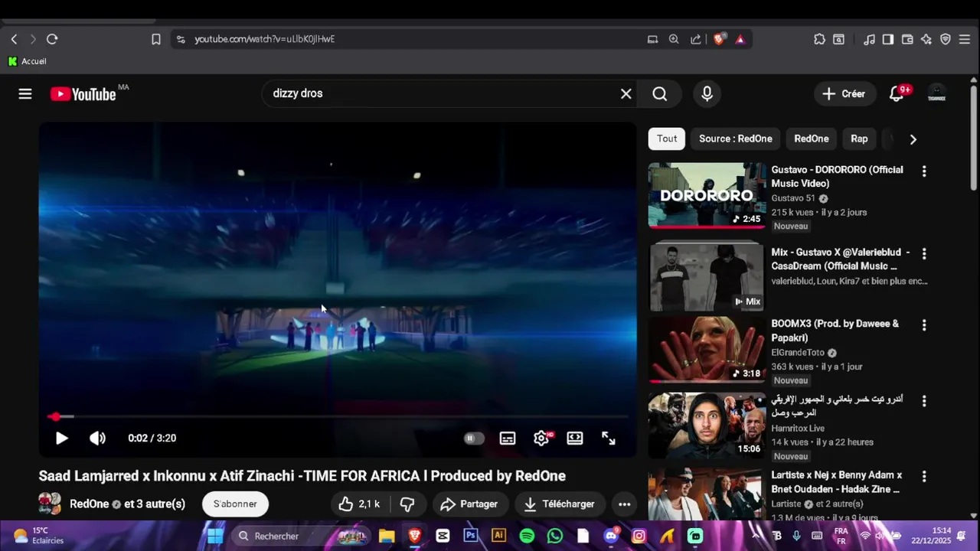
Task: Bookmark this page with the bookmark icon
Action: click(x=155, y=39)
